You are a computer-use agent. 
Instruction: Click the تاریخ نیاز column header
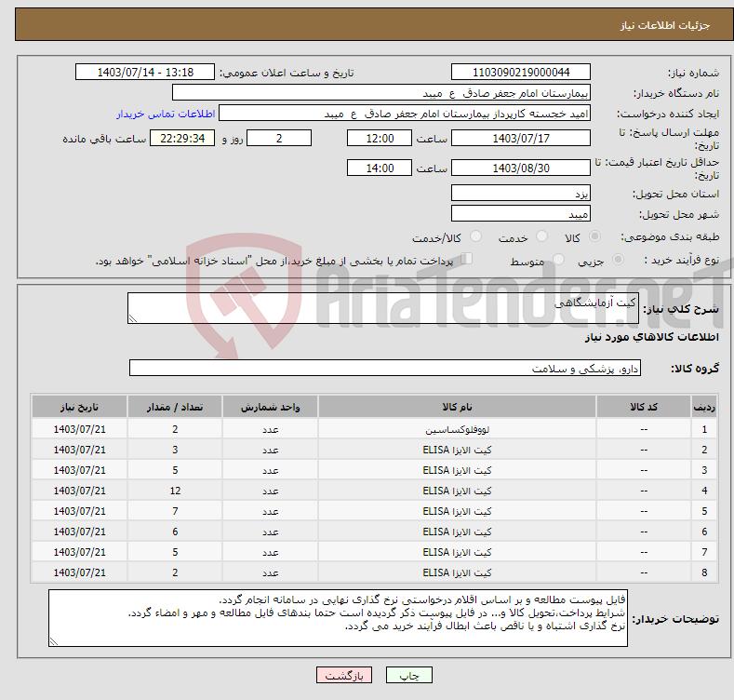[80, 407]
